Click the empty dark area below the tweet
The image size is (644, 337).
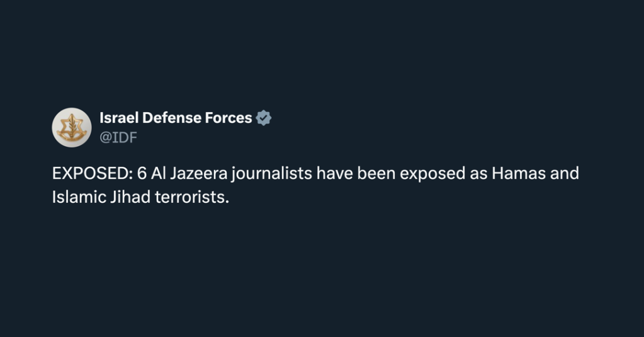click(x=322, y=277)
